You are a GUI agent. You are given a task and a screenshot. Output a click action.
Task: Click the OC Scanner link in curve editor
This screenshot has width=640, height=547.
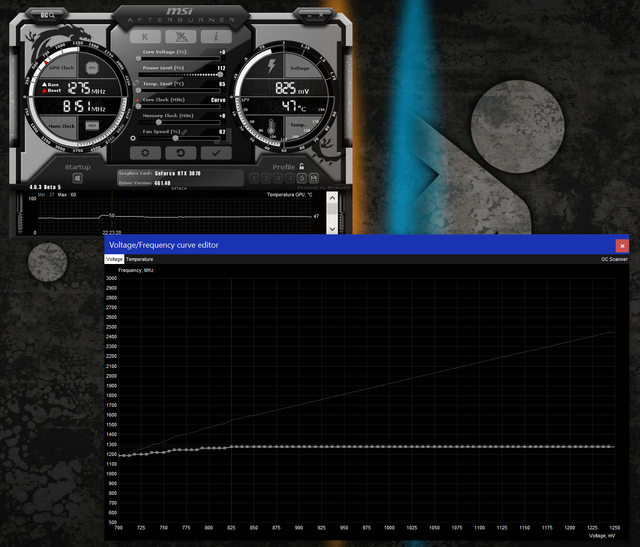tap(614, 259)
